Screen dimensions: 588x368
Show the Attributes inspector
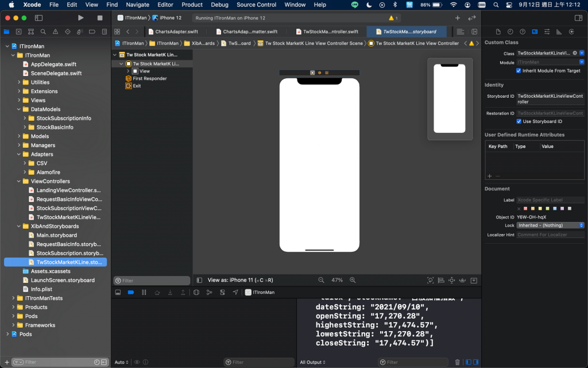point(547,32)
